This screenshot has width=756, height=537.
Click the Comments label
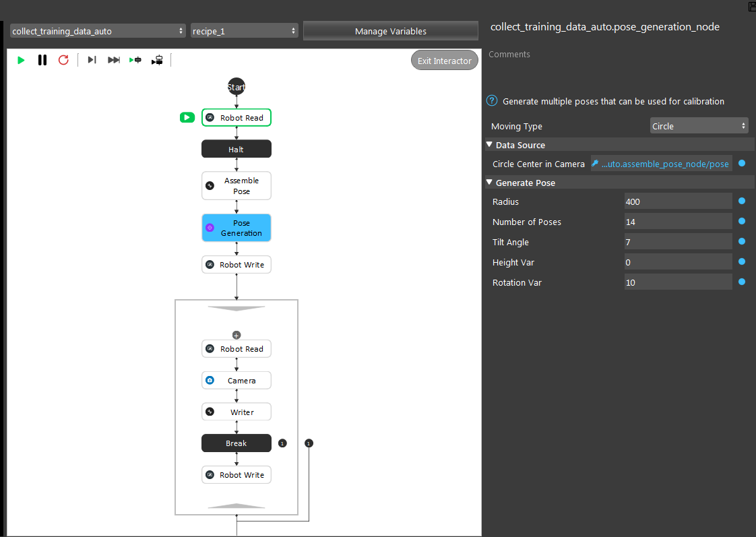(509, 55)
